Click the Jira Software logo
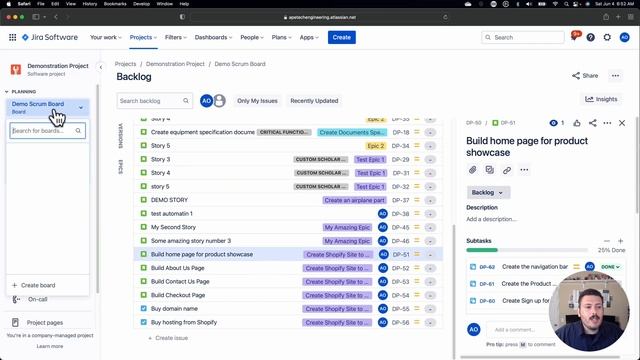 coord(50,37)
